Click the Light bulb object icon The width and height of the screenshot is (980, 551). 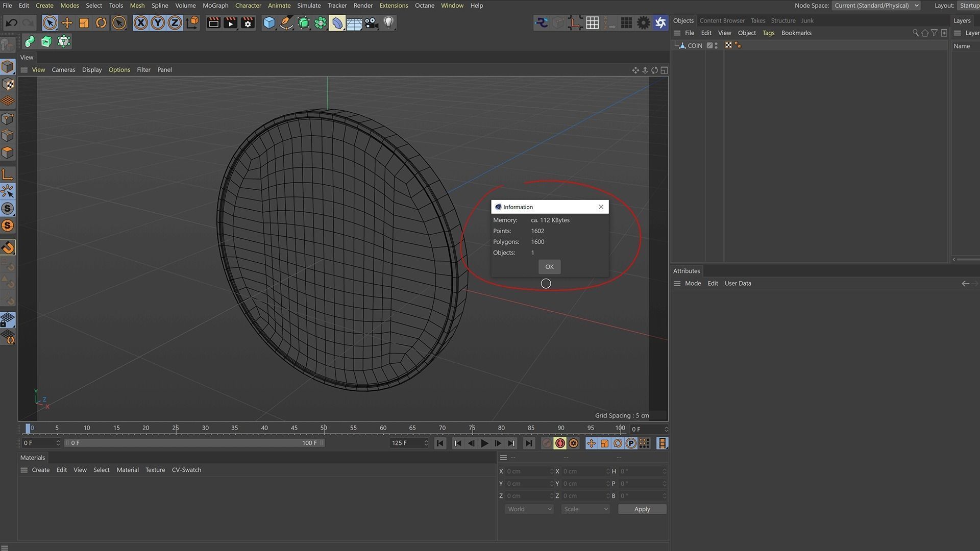(x=388, y=23)
